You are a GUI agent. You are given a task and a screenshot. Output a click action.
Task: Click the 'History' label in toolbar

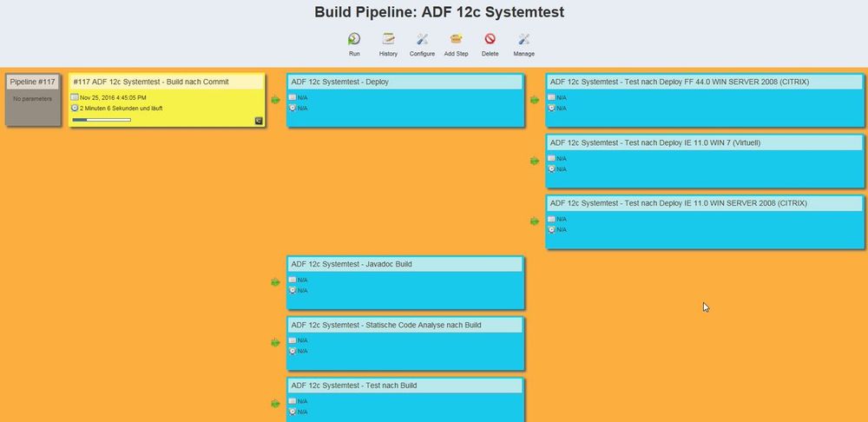[388, 54]
